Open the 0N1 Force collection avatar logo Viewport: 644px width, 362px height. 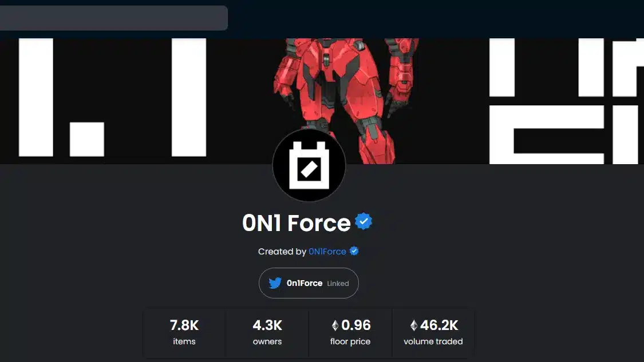click(309, 165)
